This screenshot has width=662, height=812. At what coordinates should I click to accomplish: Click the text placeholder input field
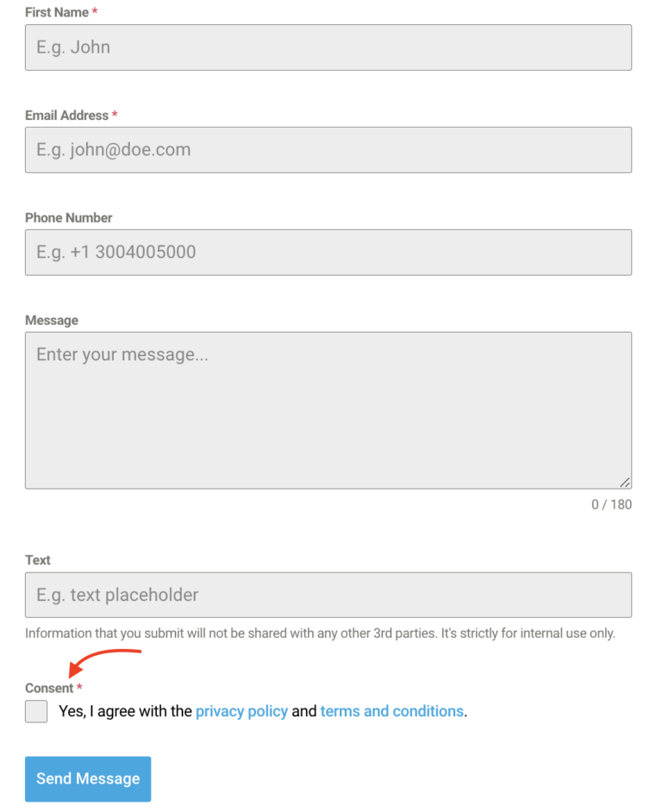pos(328,595)
